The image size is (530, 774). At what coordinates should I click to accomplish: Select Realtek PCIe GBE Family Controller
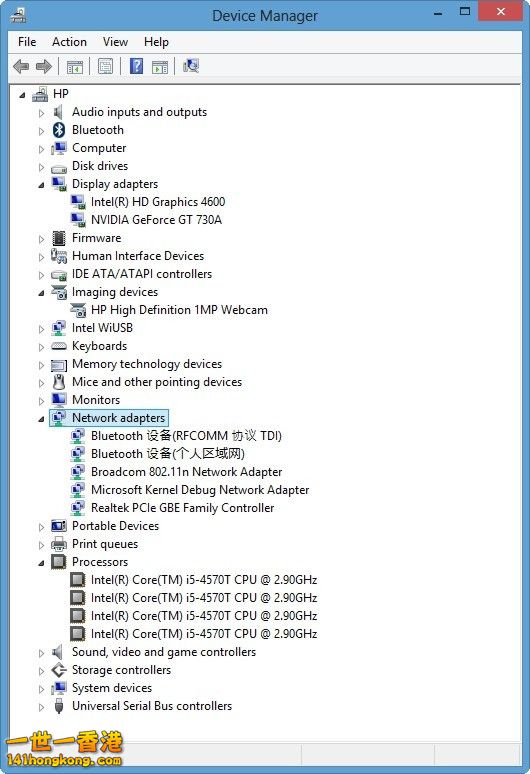[183, 508]
